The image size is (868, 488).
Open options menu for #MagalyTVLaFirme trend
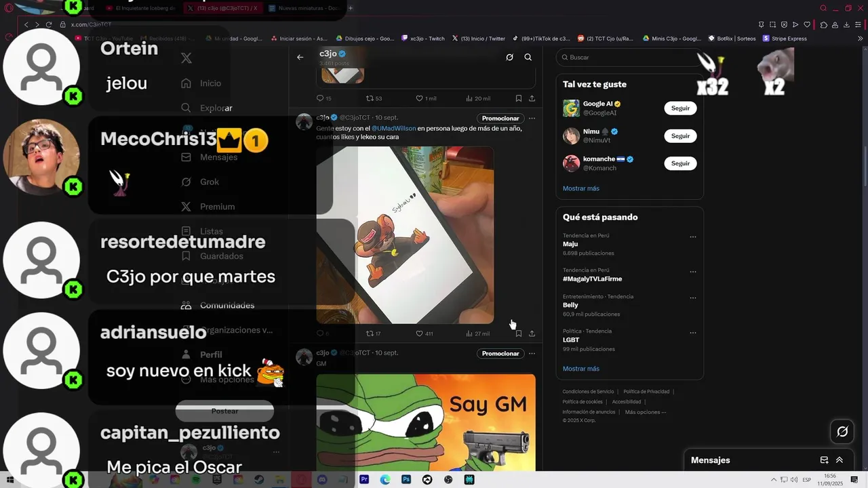coord(693,272)
